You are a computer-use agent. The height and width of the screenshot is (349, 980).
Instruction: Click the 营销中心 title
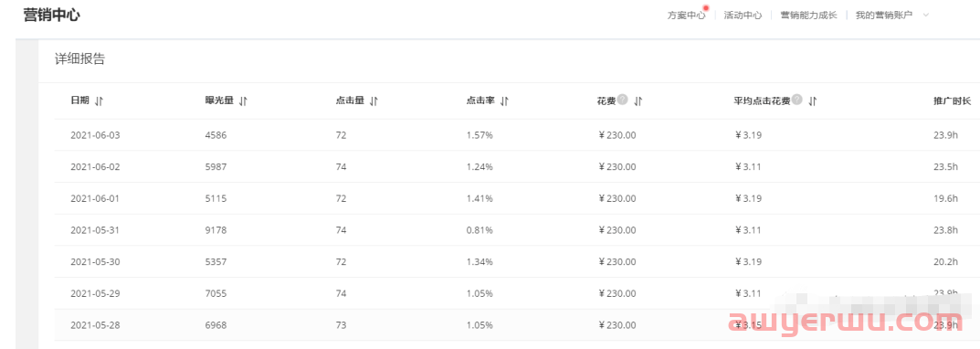(51, 16)
